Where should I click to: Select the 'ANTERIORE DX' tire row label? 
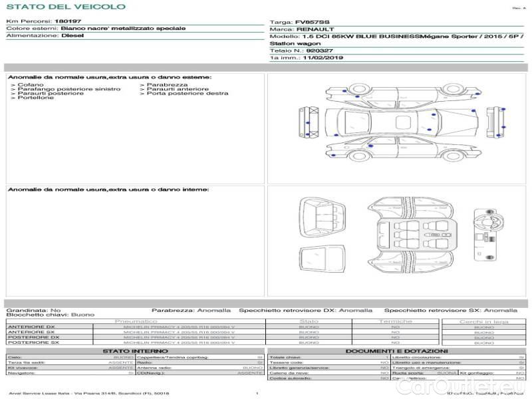pos(31,327)
